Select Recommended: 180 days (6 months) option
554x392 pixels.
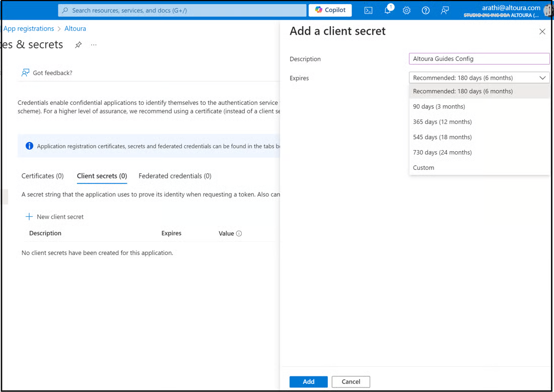479,91
